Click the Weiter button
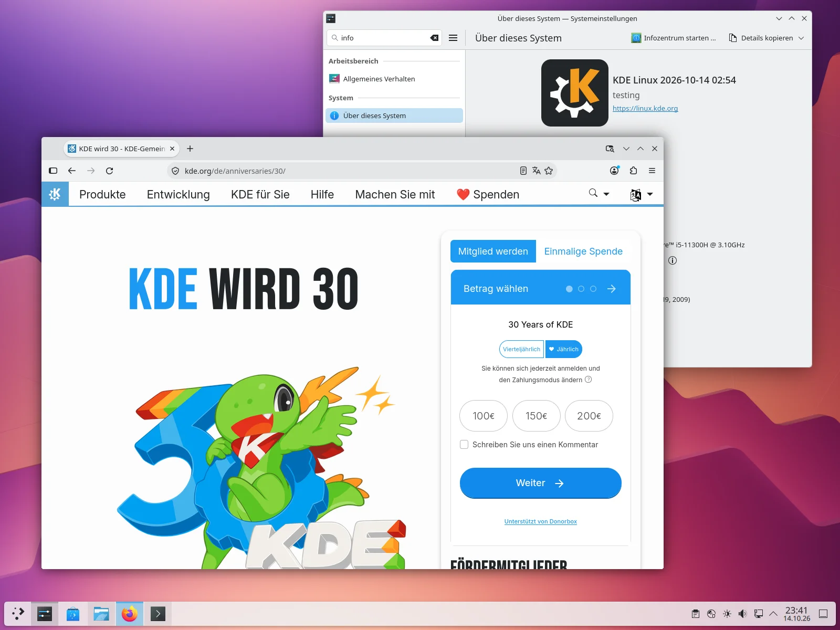Screen dimensions: 840x630 coord(541,483)
